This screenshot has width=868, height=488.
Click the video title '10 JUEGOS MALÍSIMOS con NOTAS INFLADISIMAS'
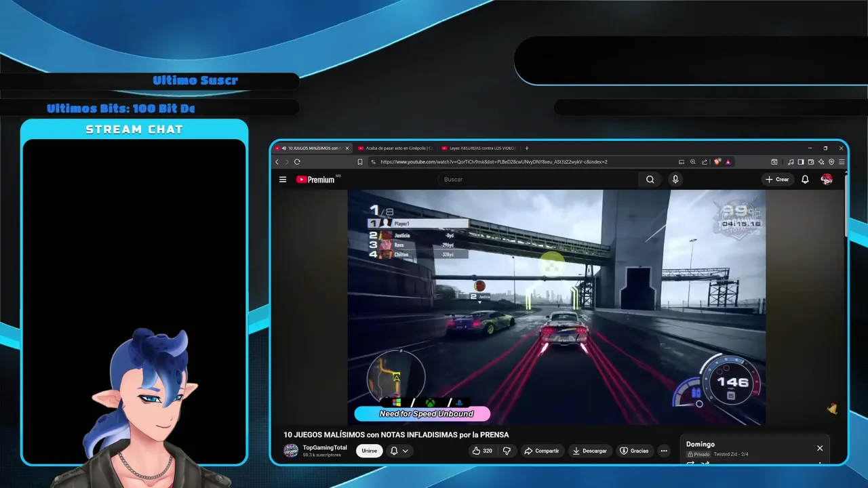tap(396, 434)
